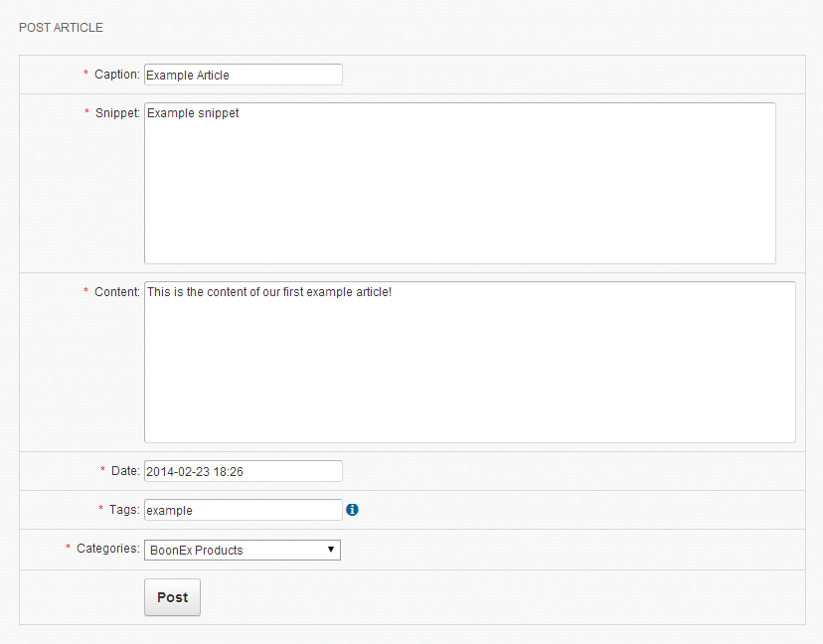823x644 pixels.
Task: Focus the Tags input containing example
Action: click(x=243, y=510)
